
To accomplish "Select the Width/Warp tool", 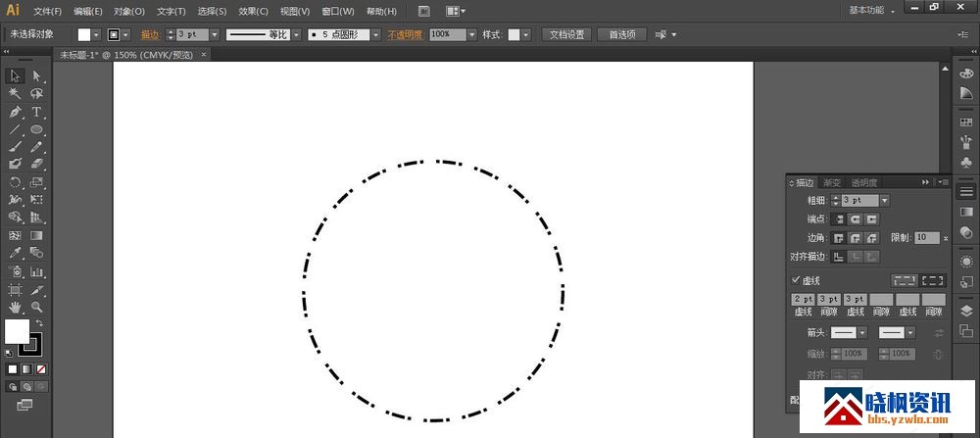I will click(x=15, y=200).
